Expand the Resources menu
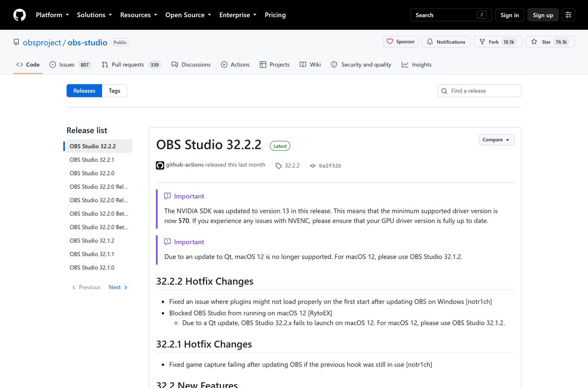Image resolution: width=588 pixels, height=388 pixels. [x=139, y=15]
